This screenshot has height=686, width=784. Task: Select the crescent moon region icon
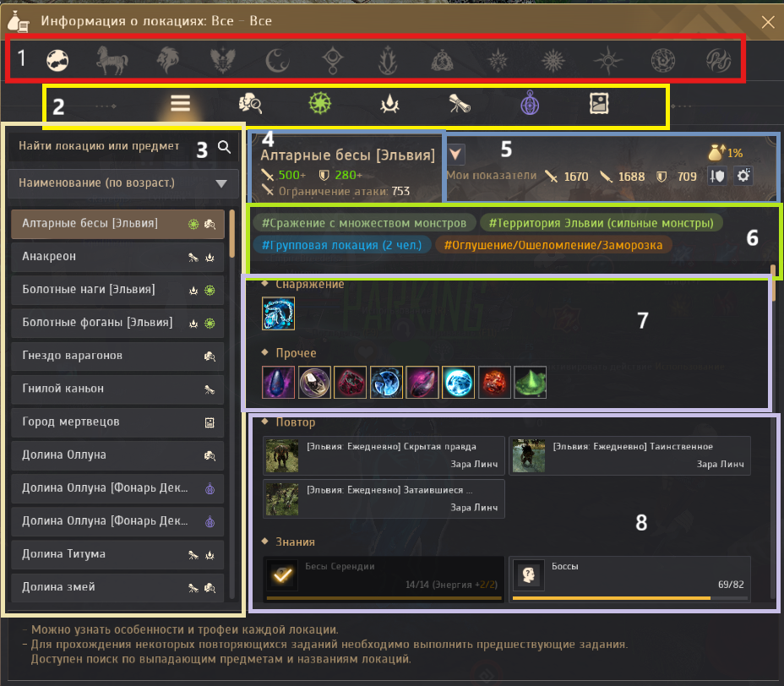coord(277,61)
